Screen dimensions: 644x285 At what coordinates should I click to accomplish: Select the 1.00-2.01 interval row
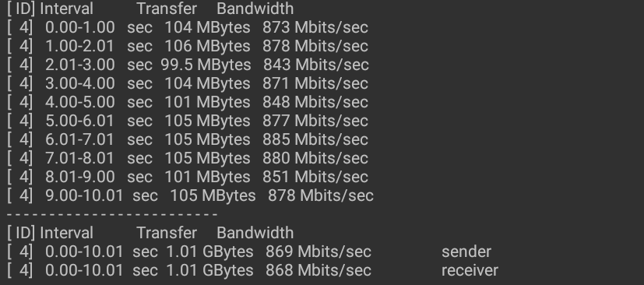pyautogui.click(x=188, y=46)
